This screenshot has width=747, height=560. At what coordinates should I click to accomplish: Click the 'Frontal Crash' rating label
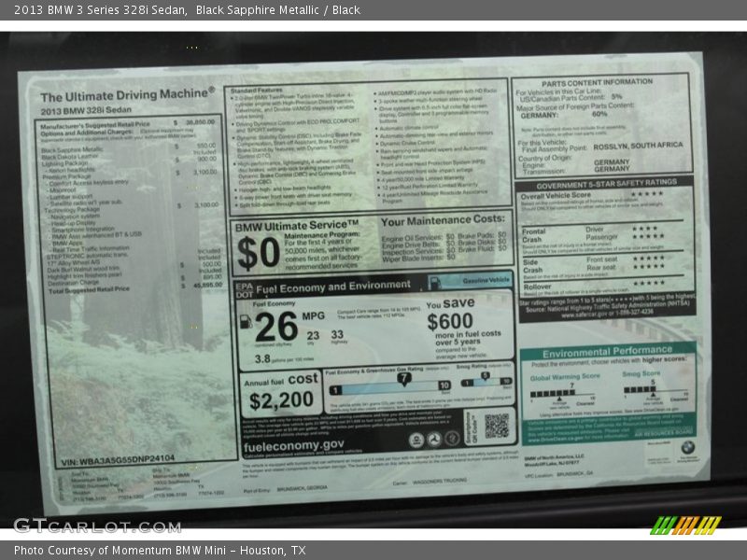[533, 235]
